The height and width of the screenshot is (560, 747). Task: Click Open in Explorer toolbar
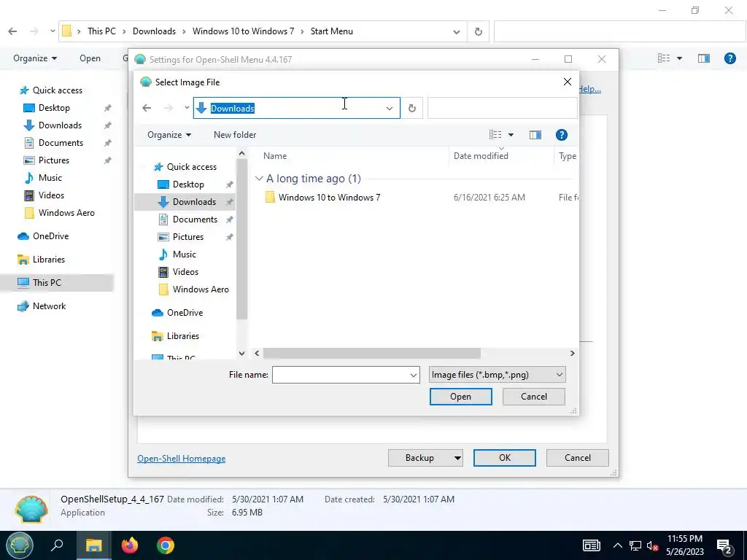point(90,58)
